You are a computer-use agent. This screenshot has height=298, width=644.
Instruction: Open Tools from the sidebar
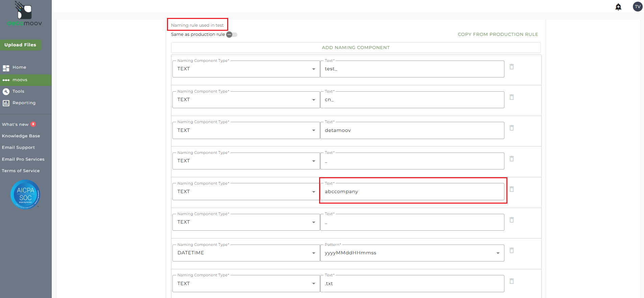(x=18, y=91)
